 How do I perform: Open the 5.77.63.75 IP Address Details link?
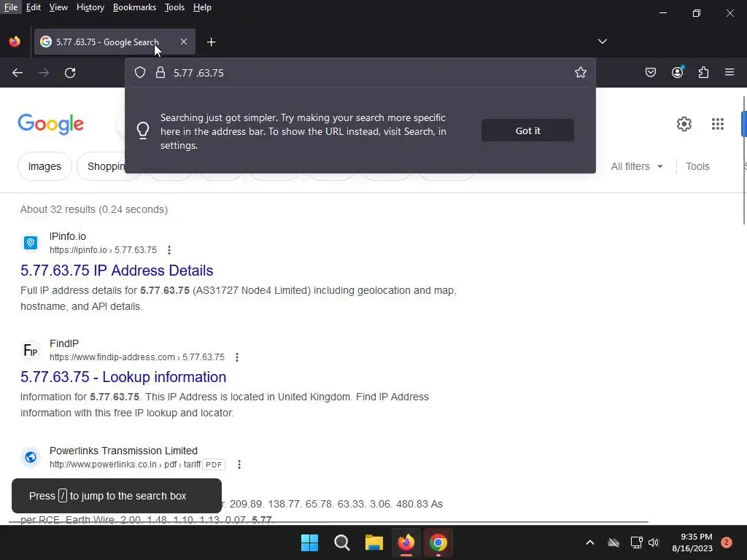click(x=117, y=271)
